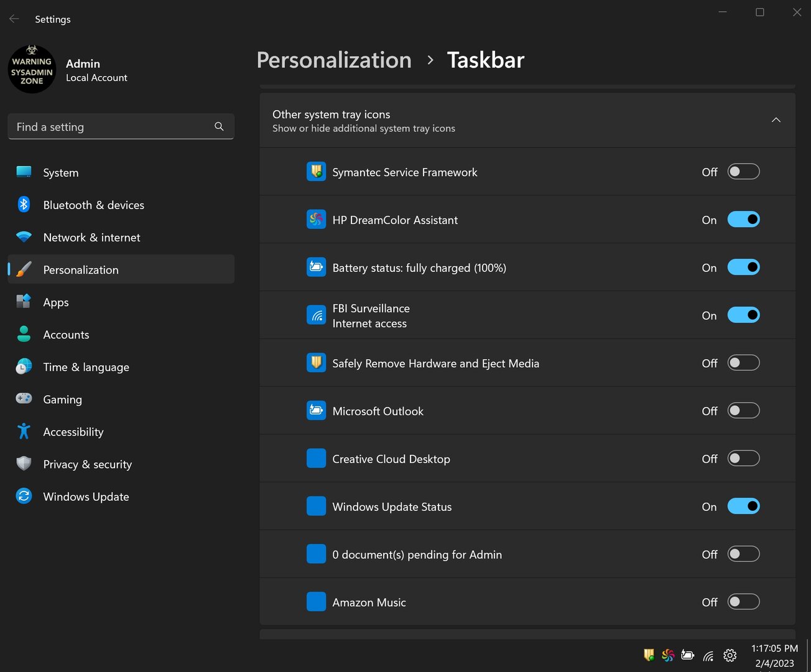Click the Safely Remove Hardware row icon

(316, 363)
